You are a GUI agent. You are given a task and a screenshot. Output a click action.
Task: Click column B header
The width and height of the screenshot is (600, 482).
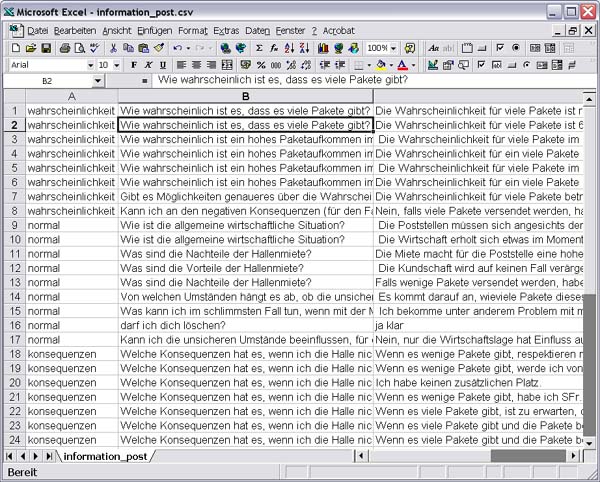point(245,95)
